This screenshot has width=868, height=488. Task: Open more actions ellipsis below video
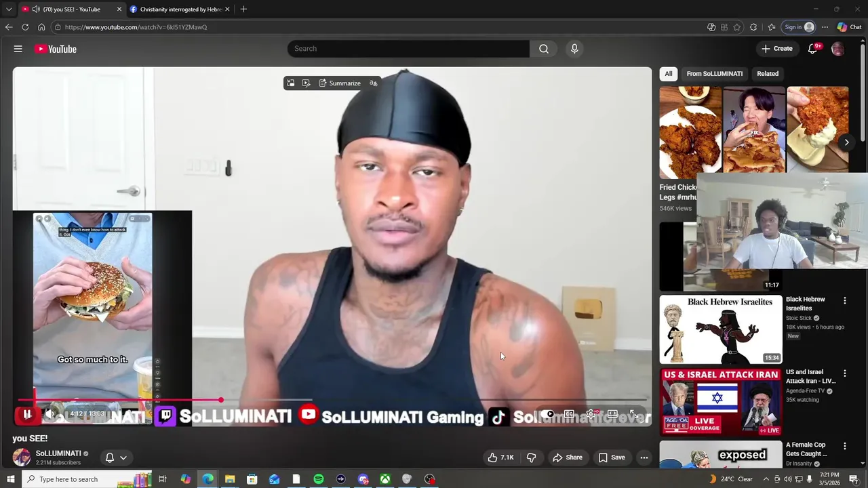click(644, 457)
